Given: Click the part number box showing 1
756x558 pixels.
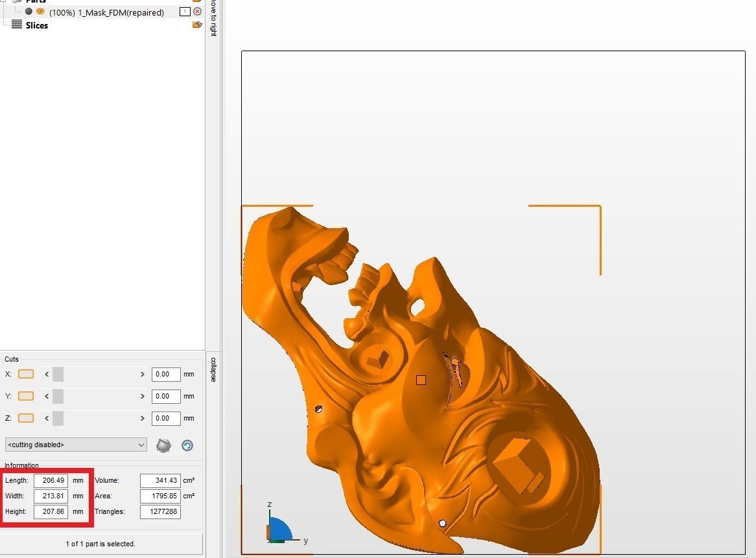Looking at the screenshot, I should click(185, 12).
